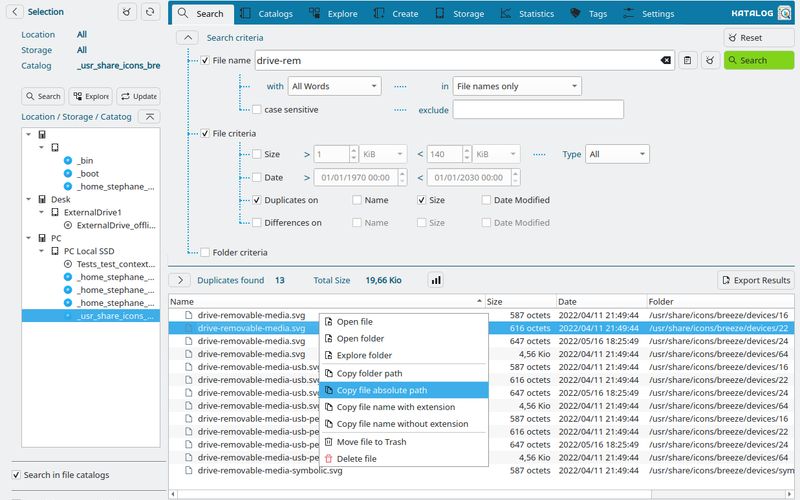
Task: Click the collapse tree icon above the catalog tree
Action: (x=148, y=117)
